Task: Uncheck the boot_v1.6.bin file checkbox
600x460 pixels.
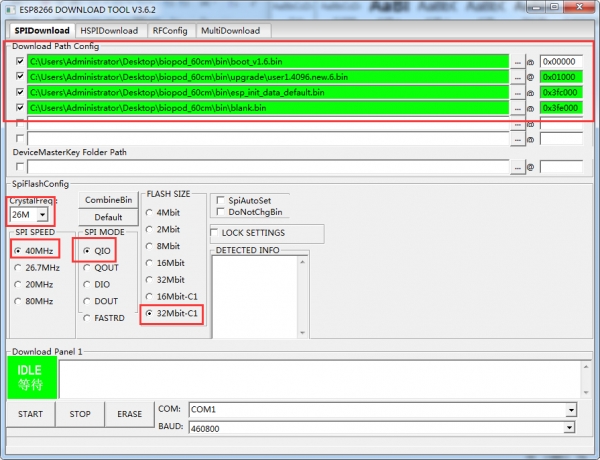Action: click(20, 61)
